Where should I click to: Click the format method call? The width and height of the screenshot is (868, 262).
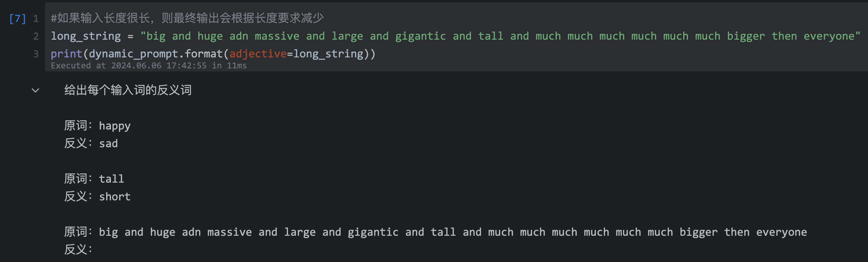pos(203,54)
